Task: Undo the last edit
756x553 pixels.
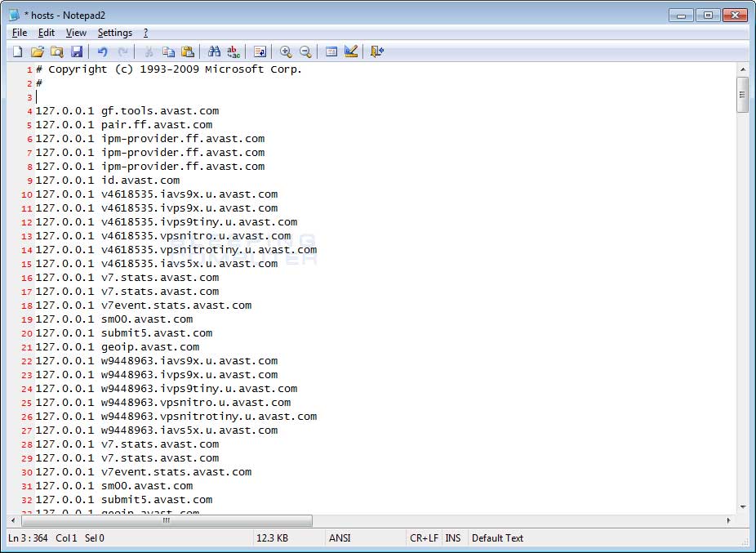Action: point(102,51)
